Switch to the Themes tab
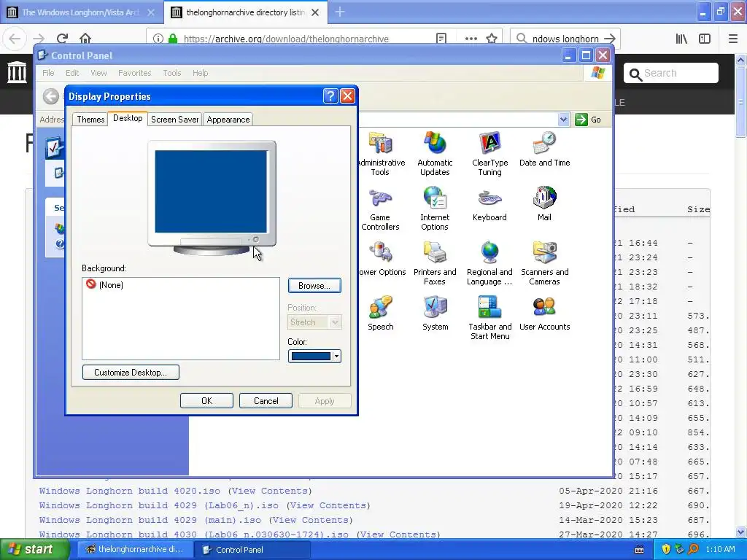This screenshot has height=560, width=747. (90, 120)
